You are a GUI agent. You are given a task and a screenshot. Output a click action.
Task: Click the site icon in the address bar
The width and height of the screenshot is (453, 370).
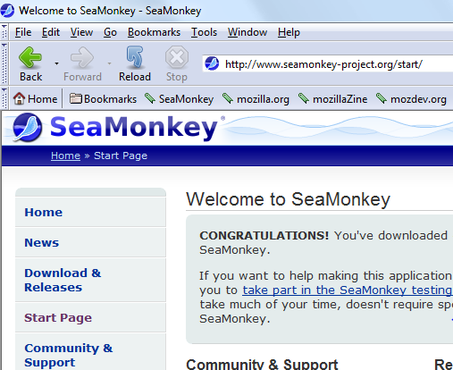212,63
